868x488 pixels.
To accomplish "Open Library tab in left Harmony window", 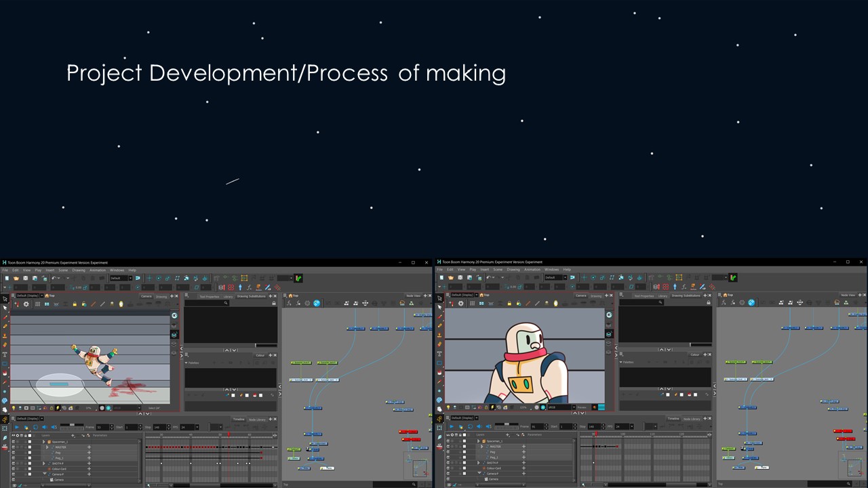I will point(228,296).
